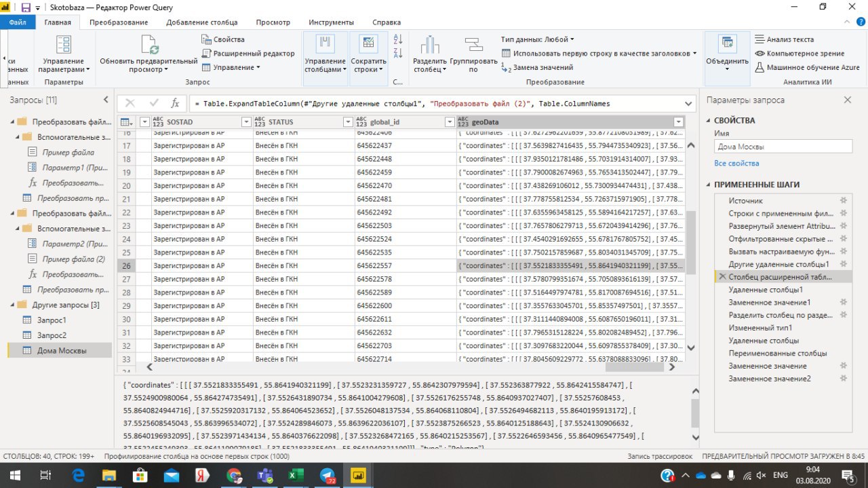The height and width of the screenshot is (488, 868).
Task: Open Управление dropdown in Запрос group
Action: (231, 67)
